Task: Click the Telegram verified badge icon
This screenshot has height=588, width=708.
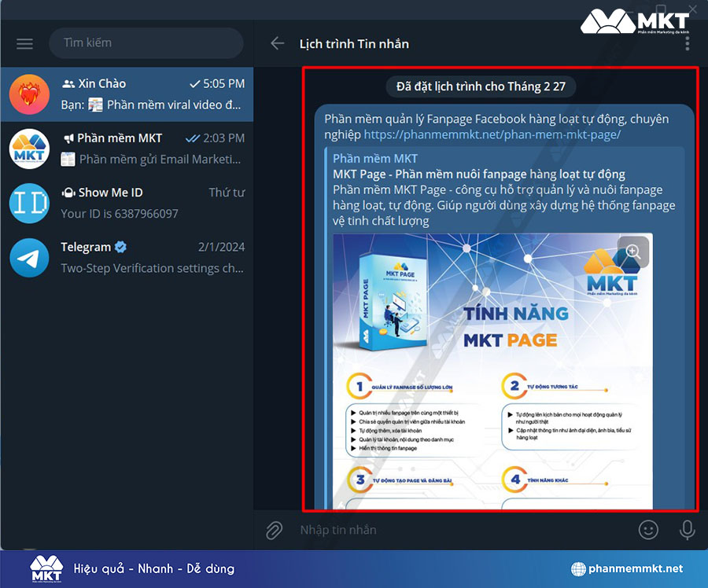Action: coord(120,247)
